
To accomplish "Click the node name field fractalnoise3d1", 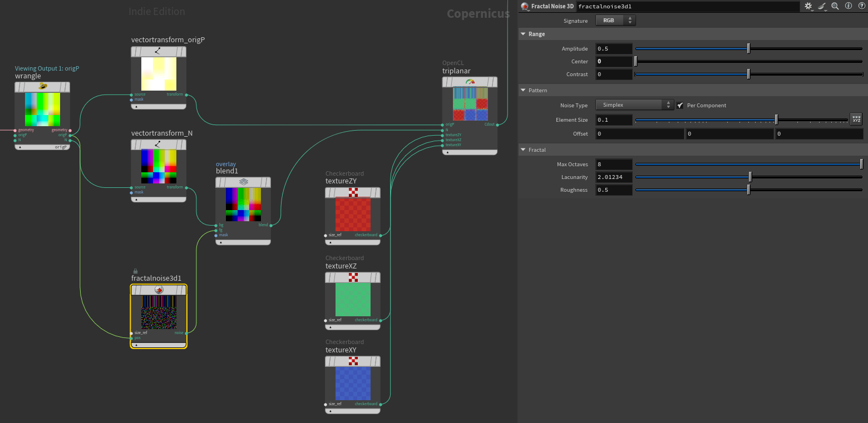I will [x=687, y=7].
